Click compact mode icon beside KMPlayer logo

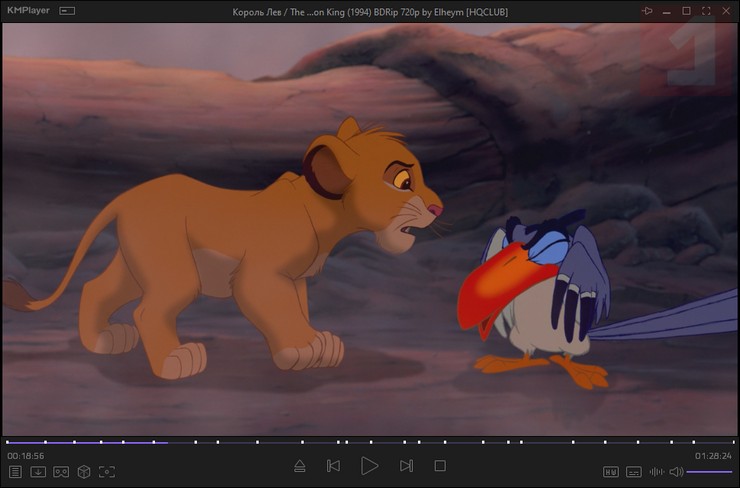[67, 10]
